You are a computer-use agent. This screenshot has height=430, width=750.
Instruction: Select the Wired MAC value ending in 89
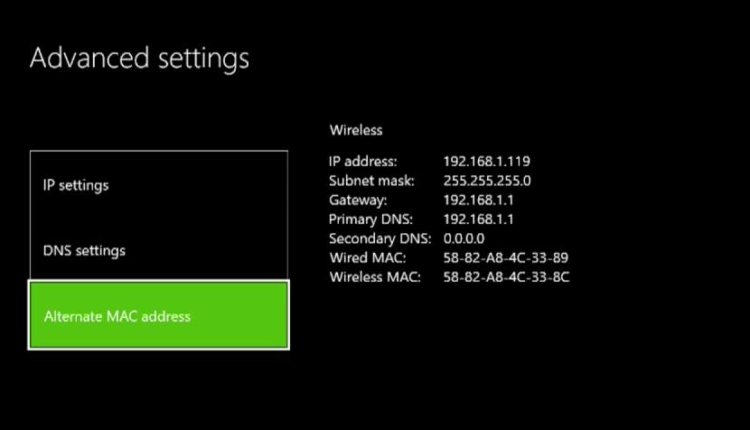click(x=506, y=258)
